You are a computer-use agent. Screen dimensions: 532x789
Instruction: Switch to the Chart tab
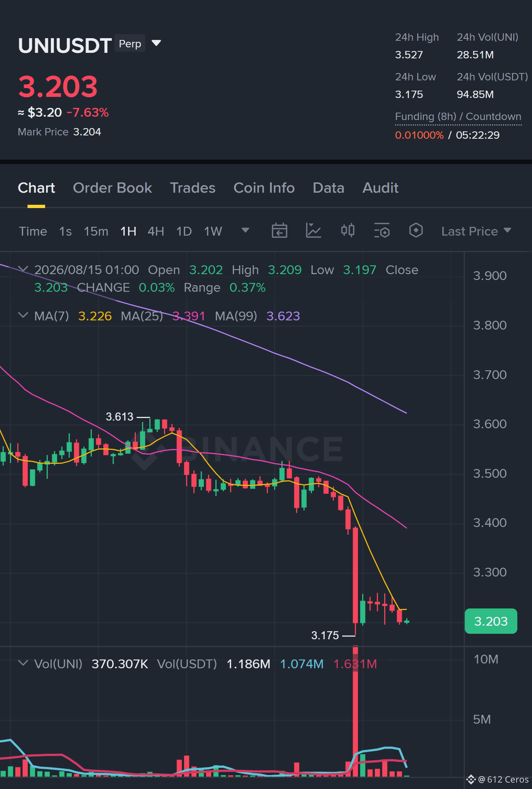pyautogui.click(x=36, y=188)
